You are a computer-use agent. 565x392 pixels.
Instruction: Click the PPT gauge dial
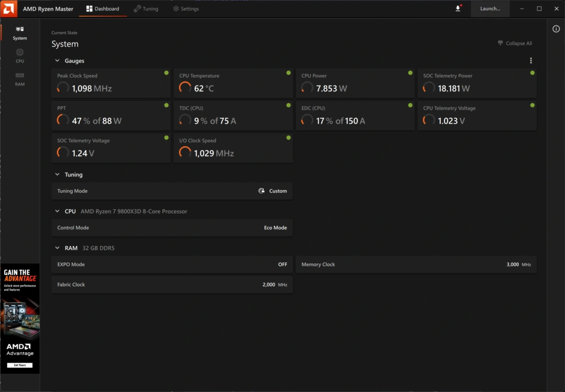point(63,120)
